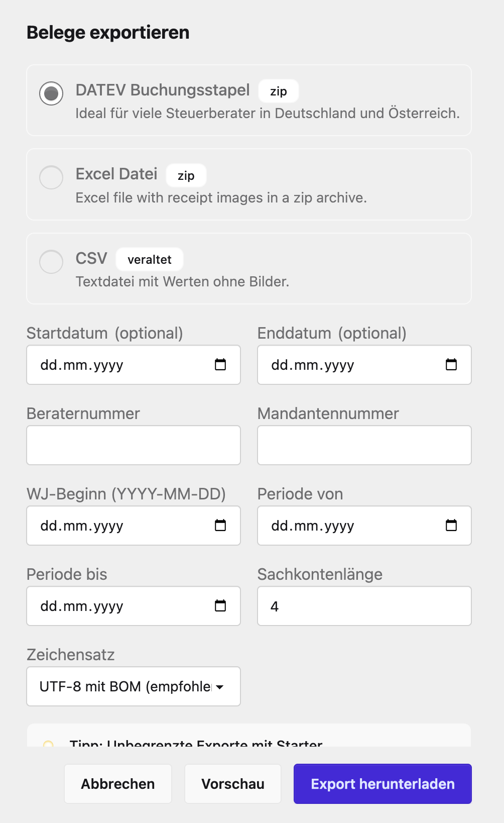Image resolution: width=504 pixels, height=823 pixels.
Task: Open the Periode von calendar picker
Action: [451, 526]
